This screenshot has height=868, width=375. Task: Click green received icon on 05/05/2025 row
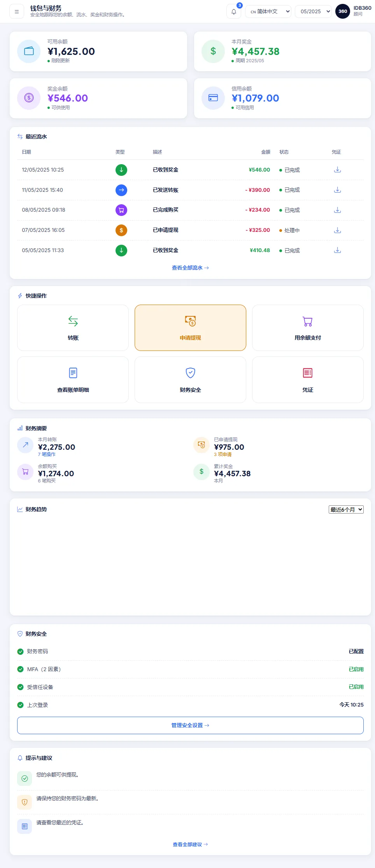[x=121, y=250]
